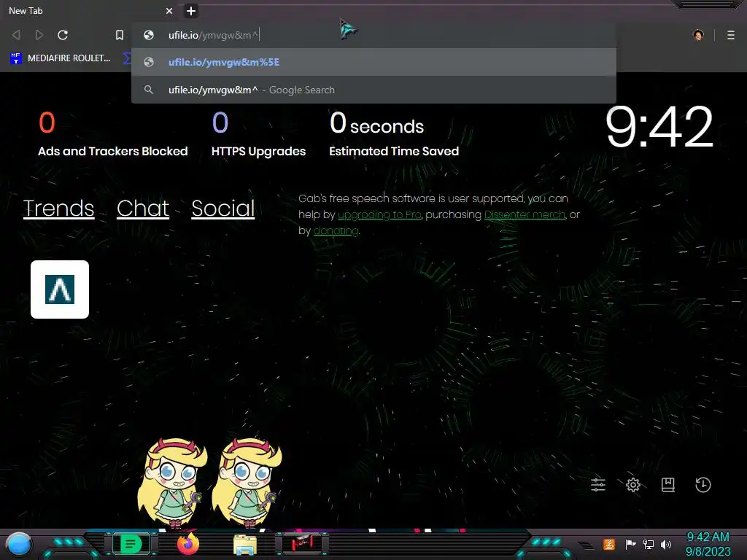Open settings gear on new tab page
This screenshot has width=747, height=560.
(x=632, y=485)
